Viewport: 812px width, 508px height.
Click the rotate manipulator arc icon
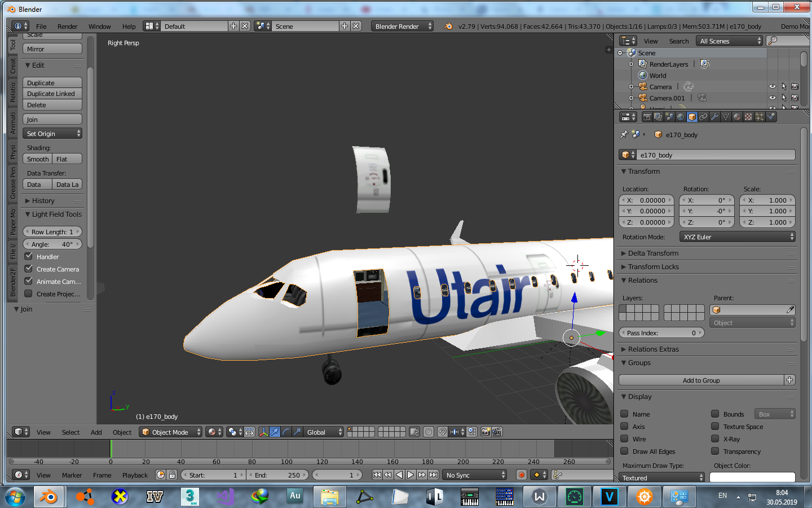[286, 432]
